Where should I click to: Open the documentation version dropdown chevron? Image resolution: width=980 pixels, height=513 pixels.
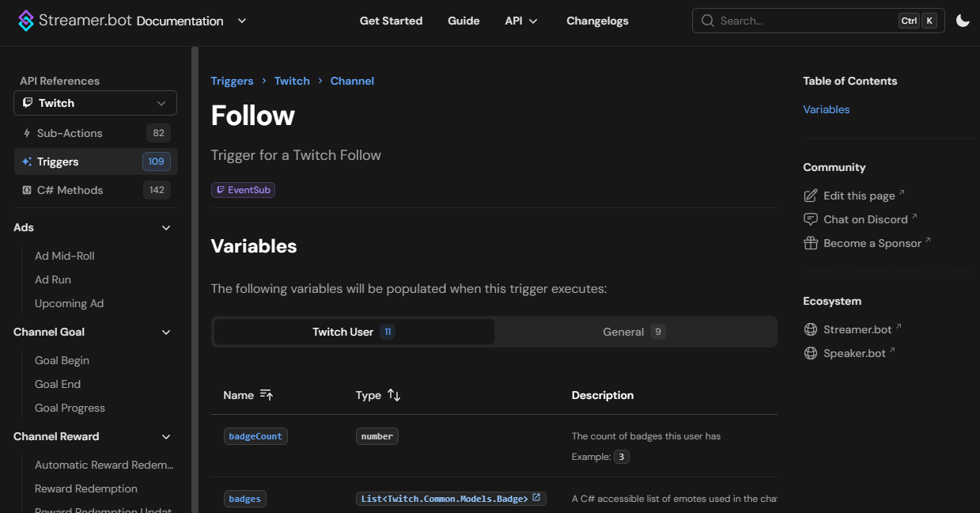242,21
